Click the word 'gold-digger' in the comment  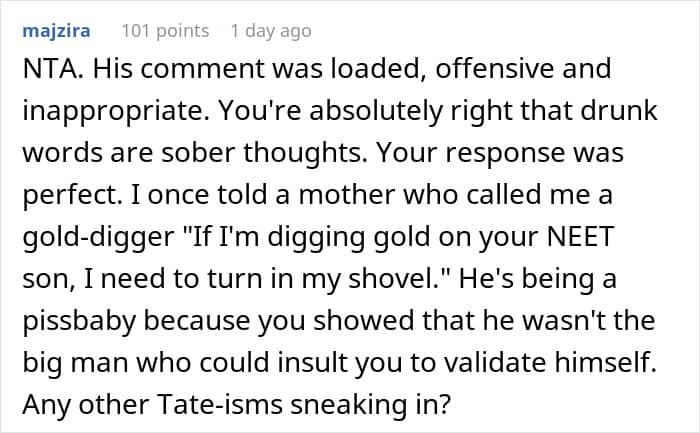point(98,237)
